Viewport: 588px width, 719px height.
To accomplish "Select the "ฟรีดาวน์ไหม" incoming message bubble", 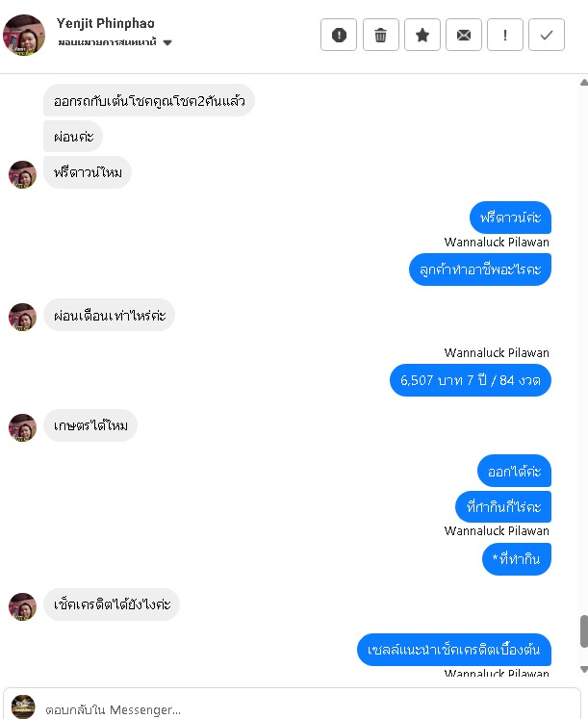I will click(88, 172).
